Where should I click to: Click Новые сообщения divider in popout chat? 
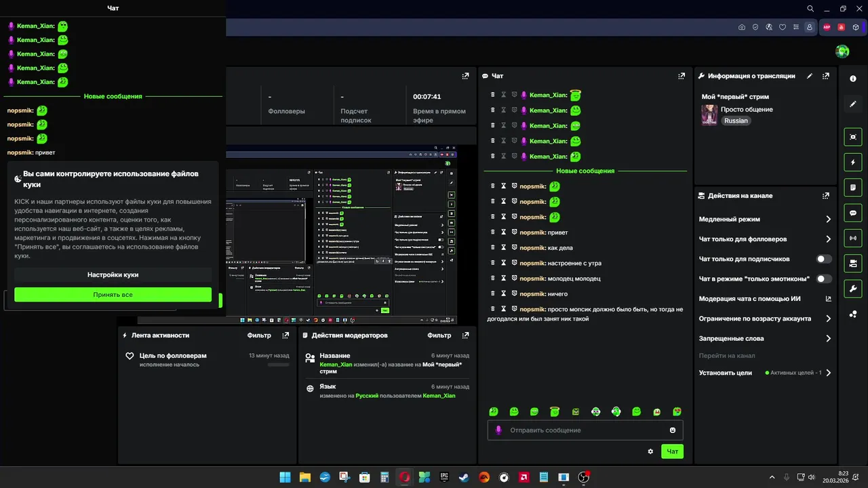113,96
